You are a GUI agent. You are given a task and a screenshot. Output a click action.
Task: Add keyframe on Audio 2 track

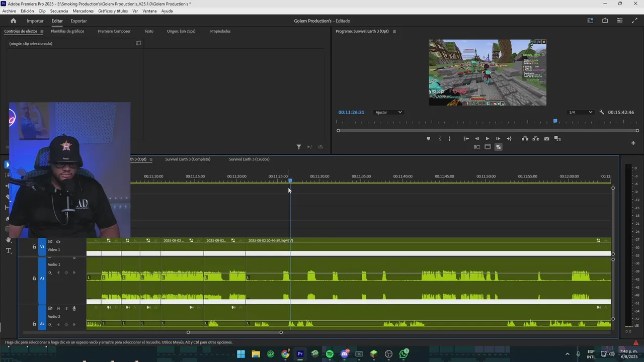66,324
